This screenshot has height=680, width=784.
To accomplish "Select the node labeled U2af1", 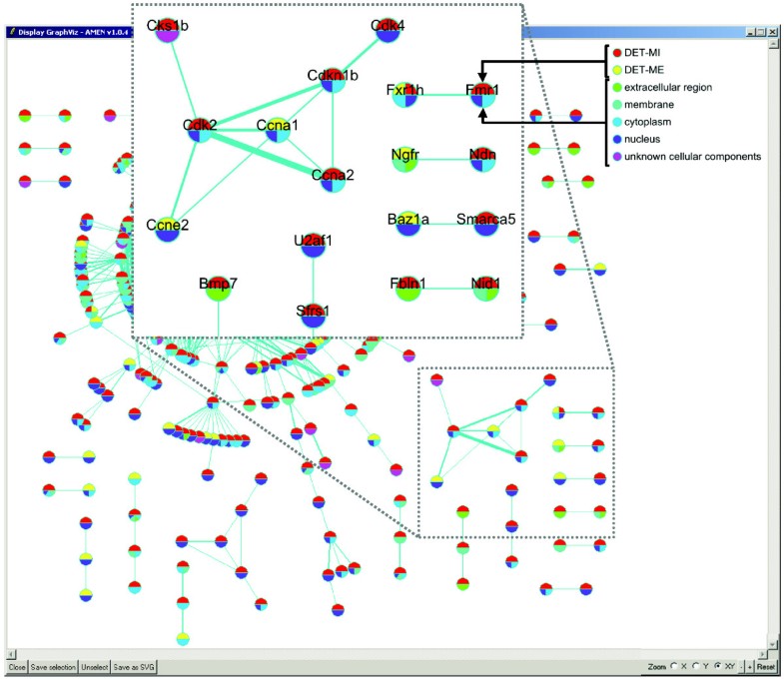I will click(x=313, y=245).
